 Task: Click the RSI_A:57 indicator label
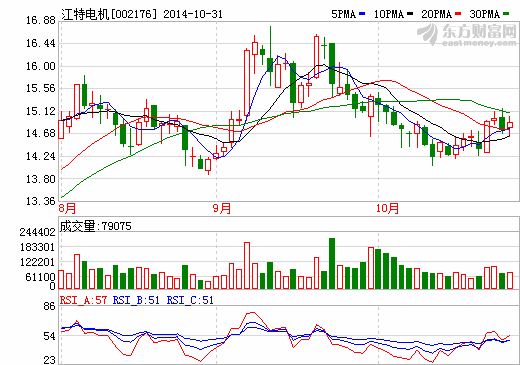click(x=83, y=300)
